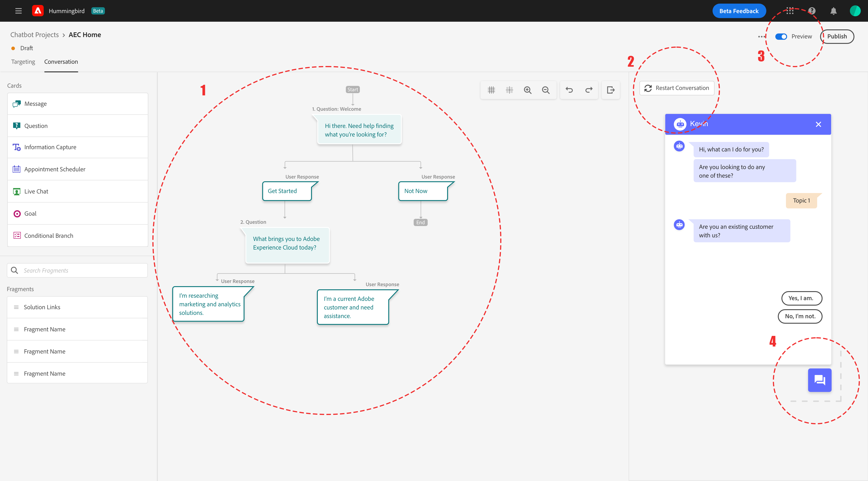Select the Solution Links fragment
Screen dimensions: 868x481
(77, 307)
